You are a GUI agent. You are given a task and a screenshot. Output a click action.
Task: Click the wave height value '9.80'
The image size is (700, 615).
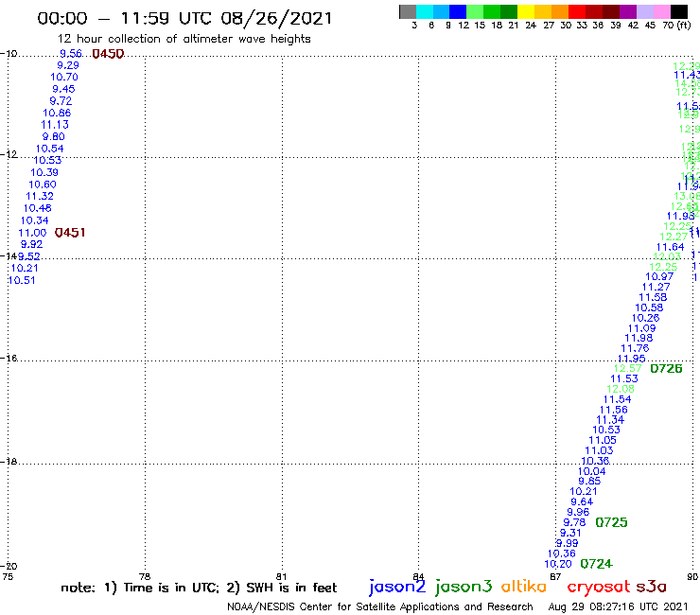point(54,136)
